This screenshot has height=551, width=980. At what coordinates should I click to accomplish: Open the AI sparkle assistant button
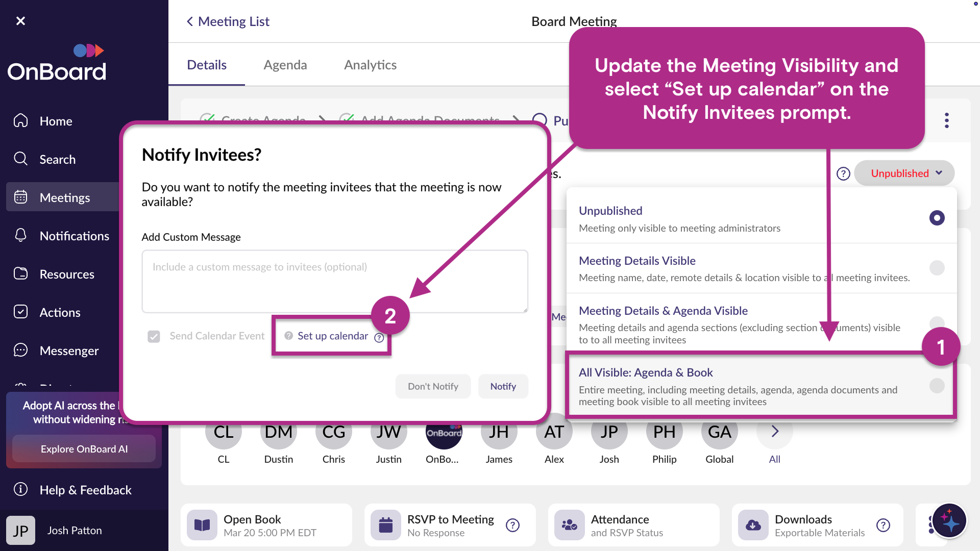(949, 521)
